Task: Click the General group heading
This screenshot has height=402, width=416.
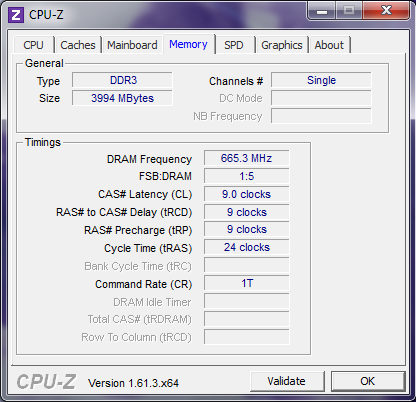Action: (44, 63)
